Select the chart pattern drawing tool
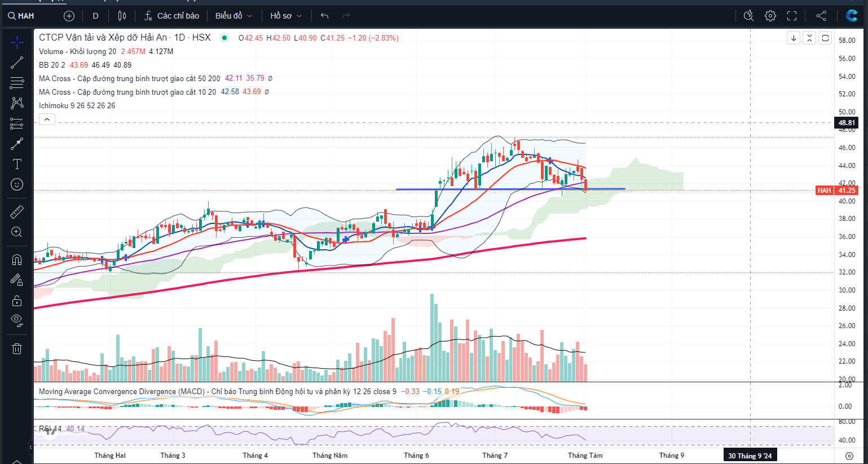 point(17,103)
